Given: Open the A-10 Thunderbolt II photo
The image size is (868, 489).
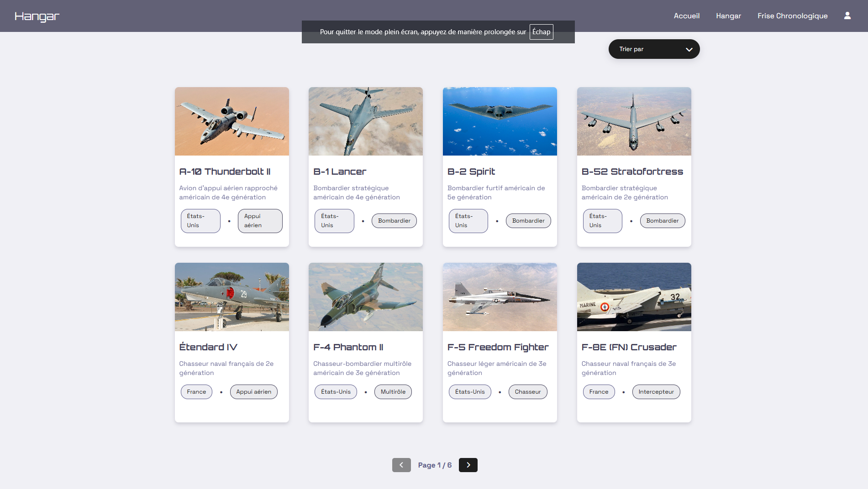Looking at the screenshot, I should 231,121.
